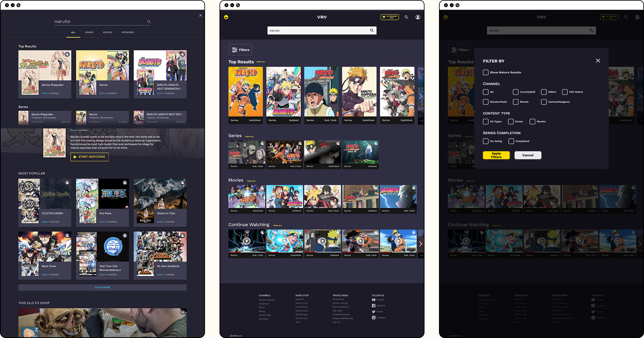Open VIEW ALL next to Movies
Screen dimensions: 644x338
pos(251,181)
